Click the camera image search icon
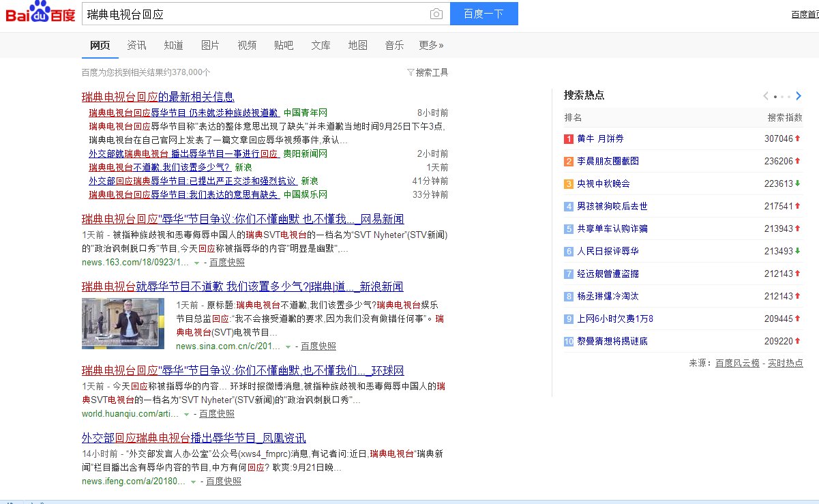This screenshot has width=819, height=504. coord(436,14)
